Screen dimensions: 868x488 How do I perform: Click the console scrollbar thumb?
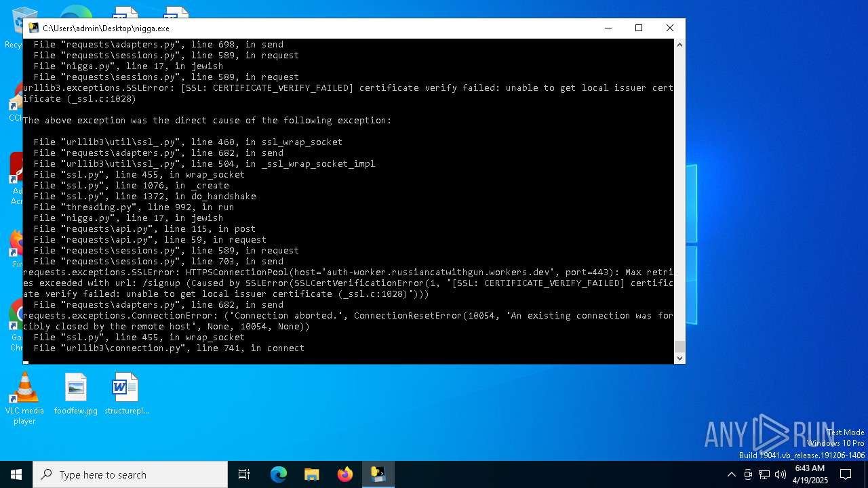click(679, 346)
